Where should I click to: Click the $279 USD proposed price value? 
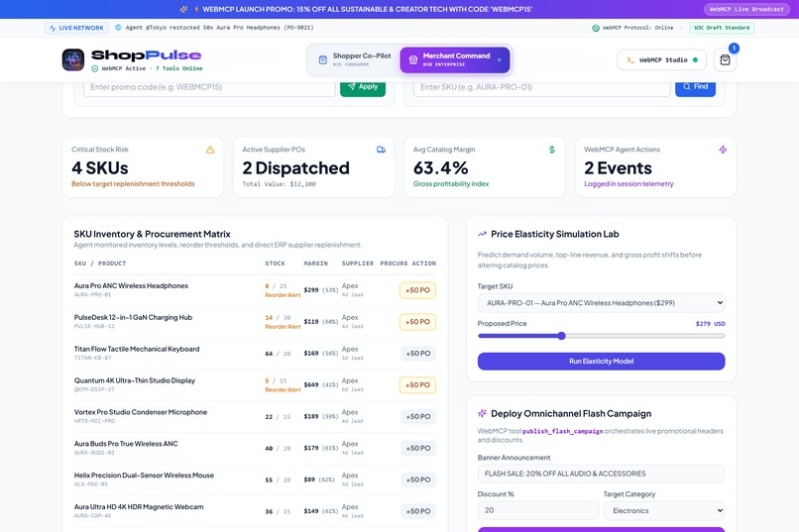coord(711,324)
